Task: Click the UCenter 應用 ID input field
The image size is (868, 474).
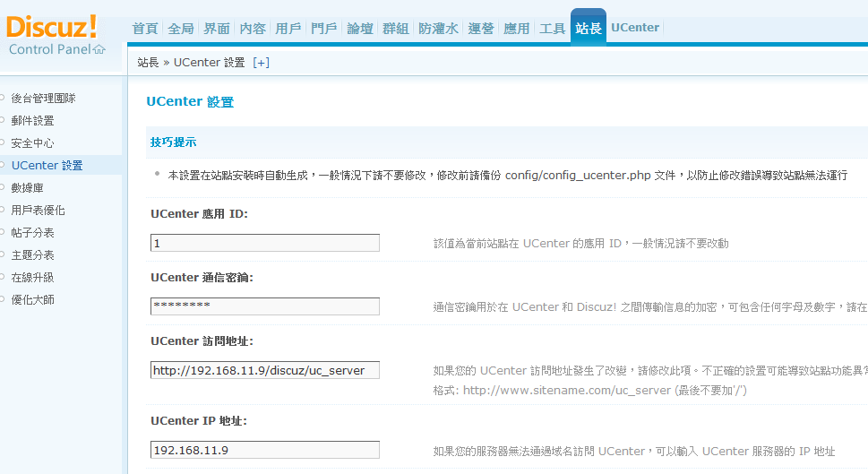Action: click(264, 243)
